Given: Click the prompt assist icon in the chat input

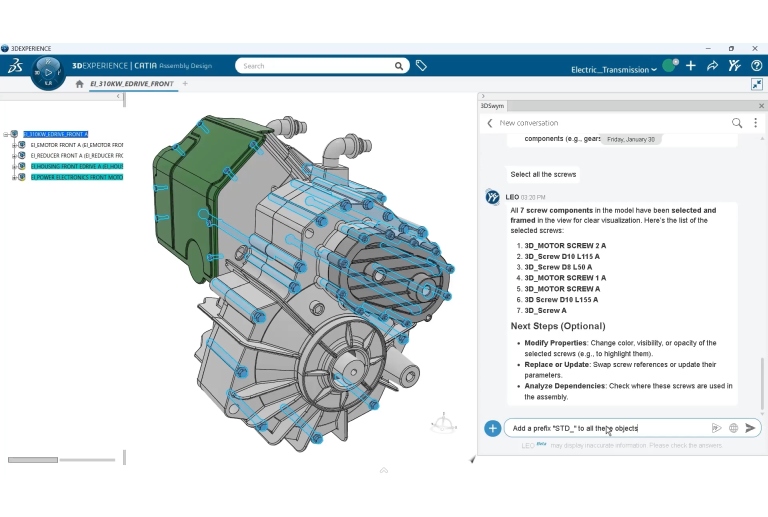Looking at the screenshot, I should (x=716, y=428).
